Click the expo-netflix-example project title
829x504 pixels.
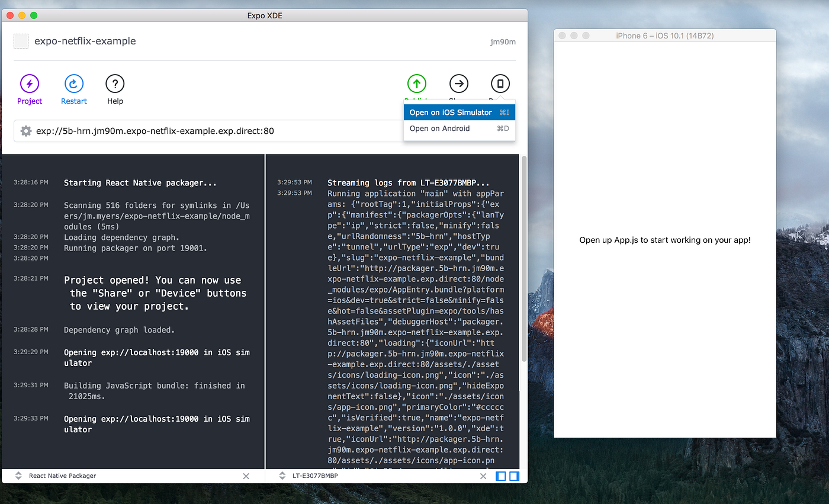click(83, 41)
